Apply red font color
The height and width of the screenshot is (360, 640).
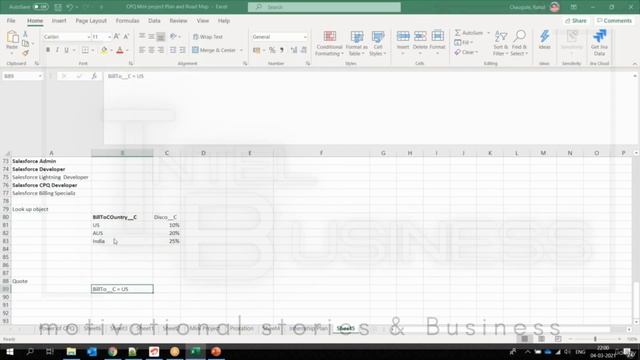pyautogui.click(x=120, y=50)
